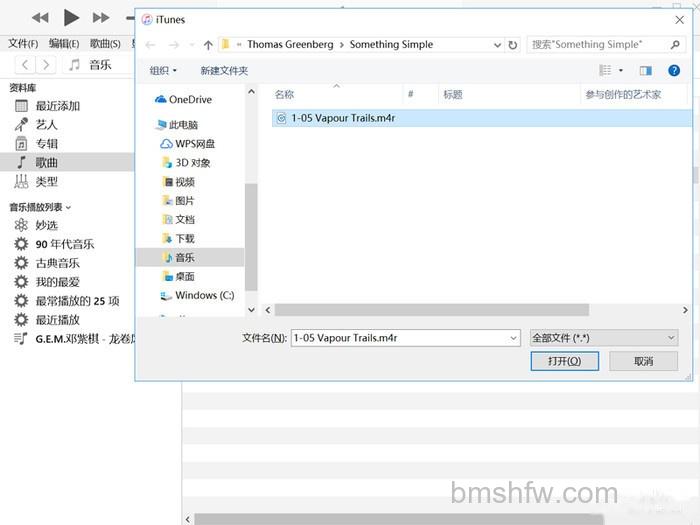Click the iTunes fast-forward button
Viewport: 700px width, 525px height.
[101, 18]
